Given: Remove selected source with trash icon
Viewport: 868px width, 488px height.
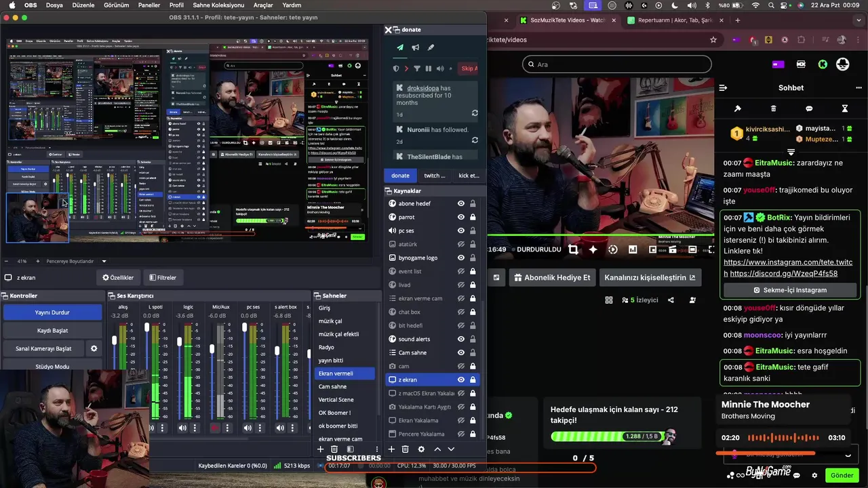Looking at the screenshot, I should 406,449.
